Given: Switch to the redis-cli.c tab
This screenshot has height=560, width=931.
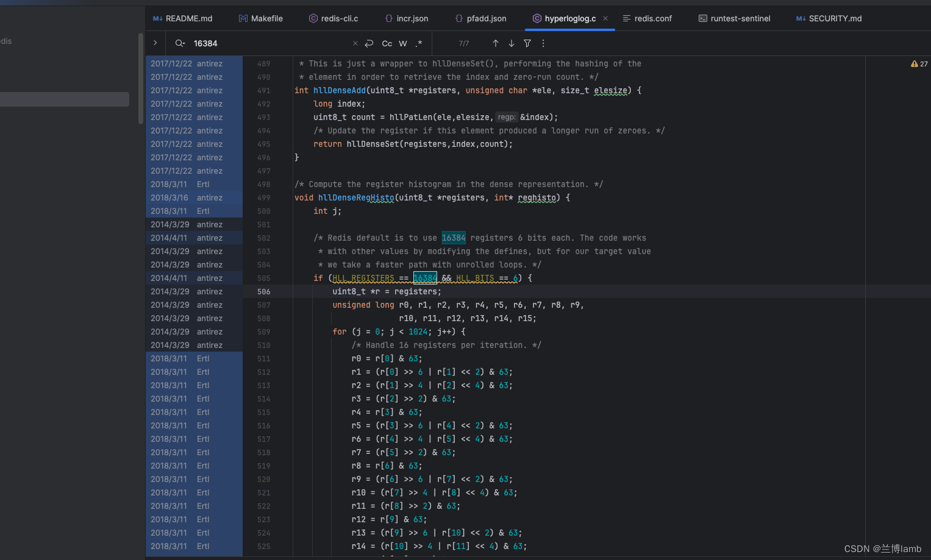Looking at the screenshot, I should click(x=334, y=18).
